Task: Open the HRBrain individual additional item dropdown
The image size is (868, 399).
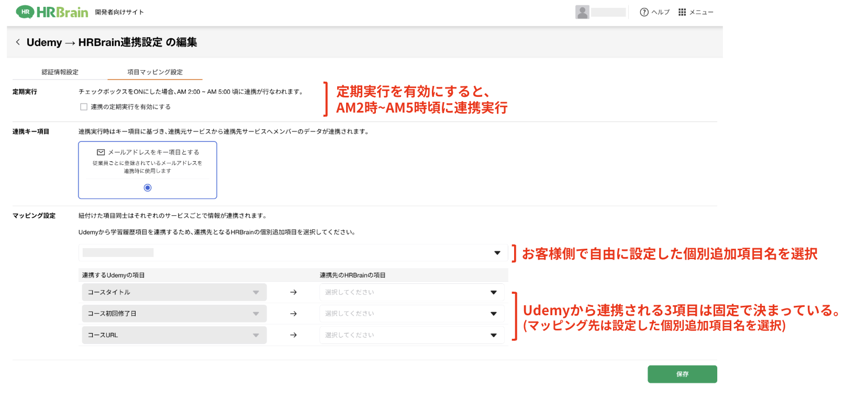Action: tap(292, 253)
